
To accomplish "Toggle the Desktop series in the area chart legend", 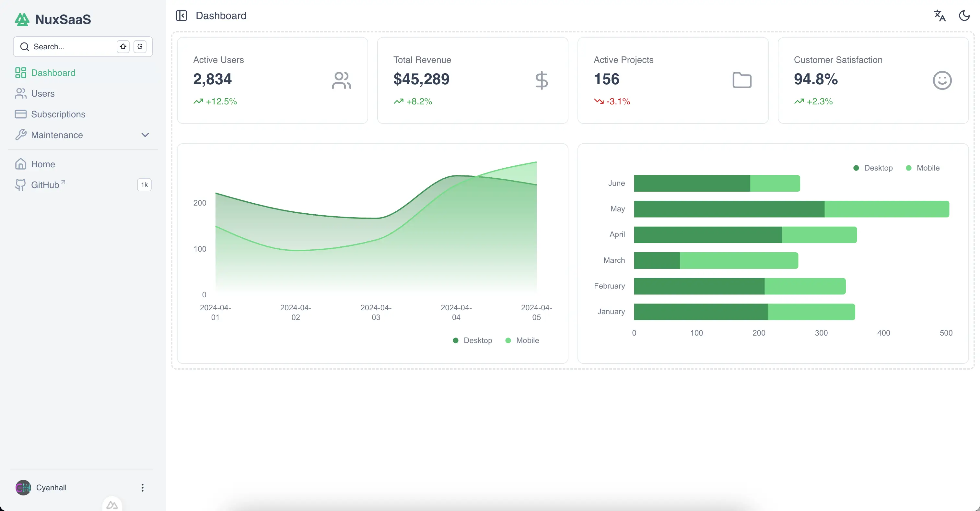I will tap(472, 340).
